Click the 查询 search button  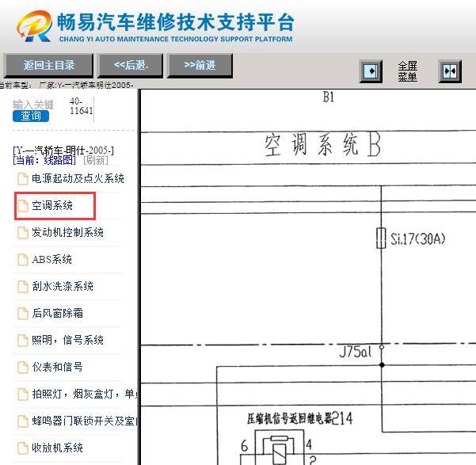tap(31, 116)
